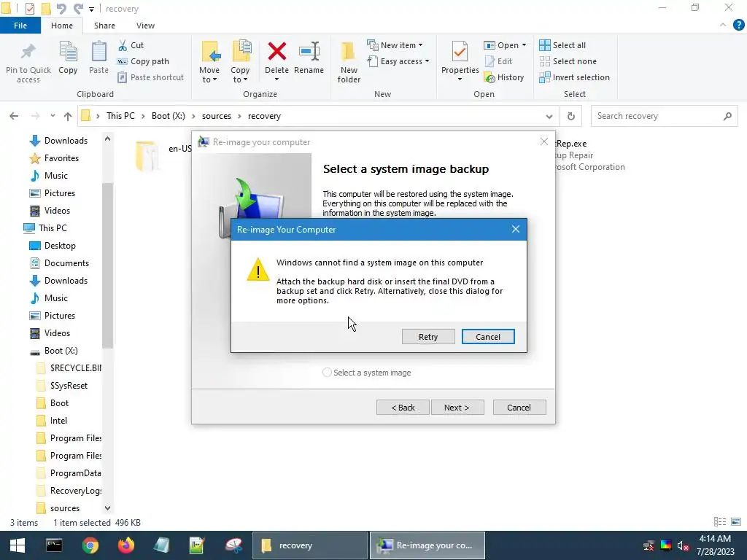Switch to details view in status bar
747x560 pixels.
click(x=720, y=522)
